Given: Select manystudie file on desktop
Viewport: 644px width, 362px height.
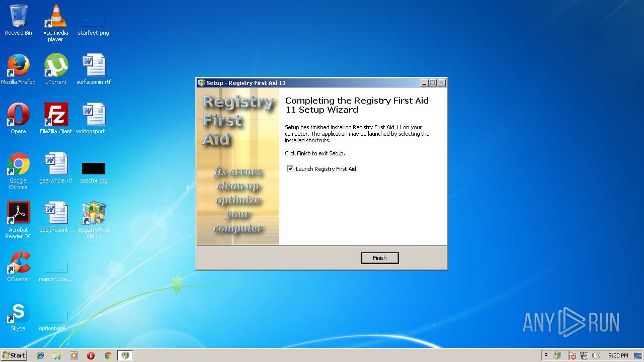Looking at the screenshot, I should click(55, 271).
